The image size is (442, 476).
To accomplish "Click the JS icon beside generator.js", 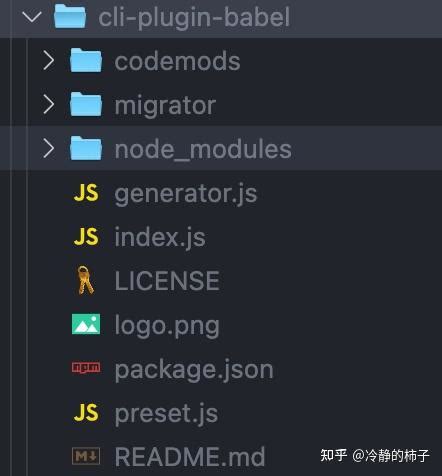I will click(x=86, y=193).
